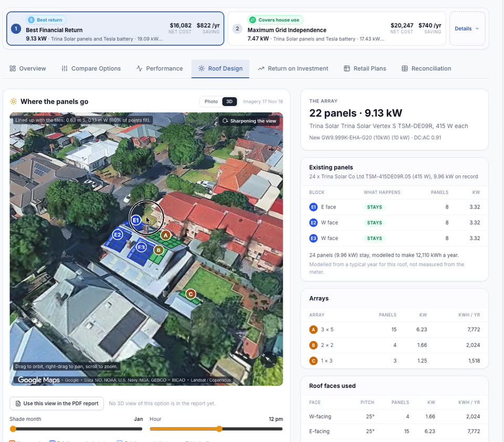Select the Best Financial Return option card
This screenshot has height=442, width=504.
coord(115,29)
